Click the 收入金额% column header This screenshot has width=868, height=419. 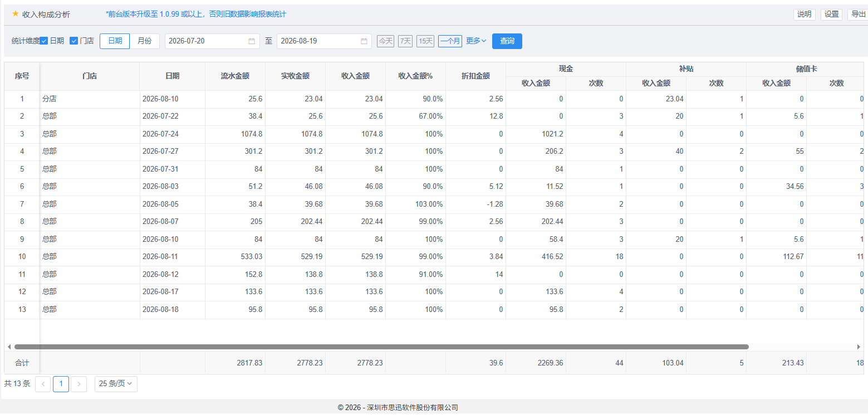click(x=415, y=76)
